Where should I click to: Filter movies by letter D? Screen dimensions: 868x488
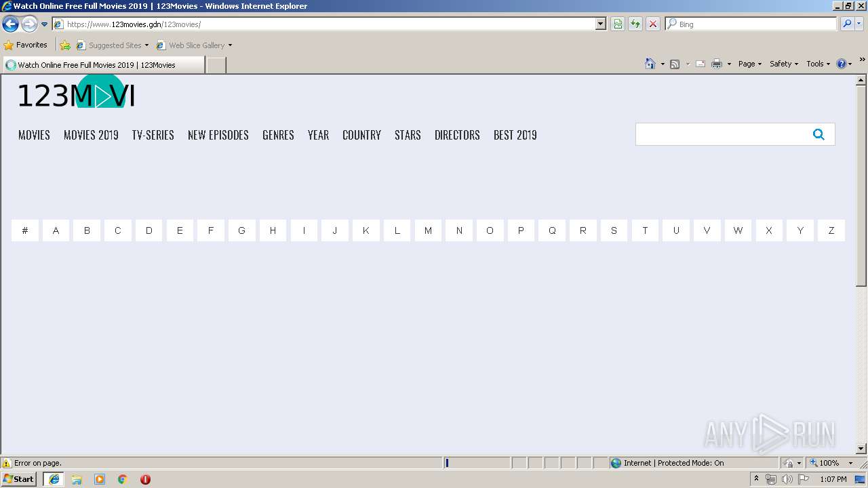click(149, 230)
